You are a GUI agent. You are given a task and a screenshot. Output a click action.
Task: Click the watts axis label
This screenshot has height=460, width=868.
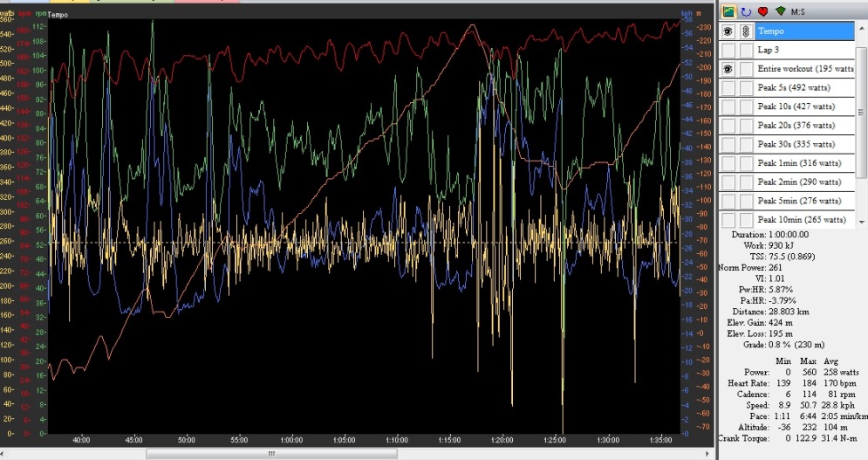coord(5,14)
